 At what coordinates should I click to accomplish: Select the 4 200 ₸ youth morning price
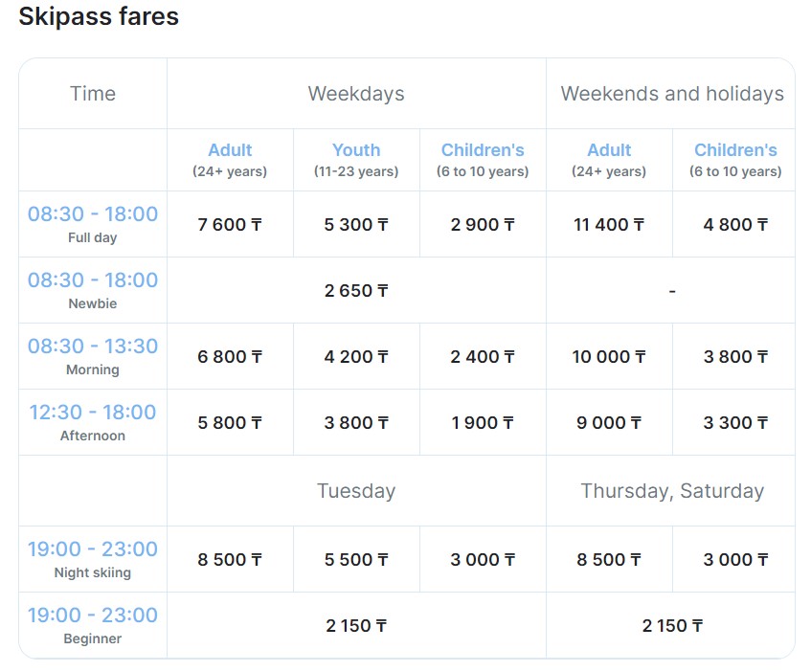[356, 357]
